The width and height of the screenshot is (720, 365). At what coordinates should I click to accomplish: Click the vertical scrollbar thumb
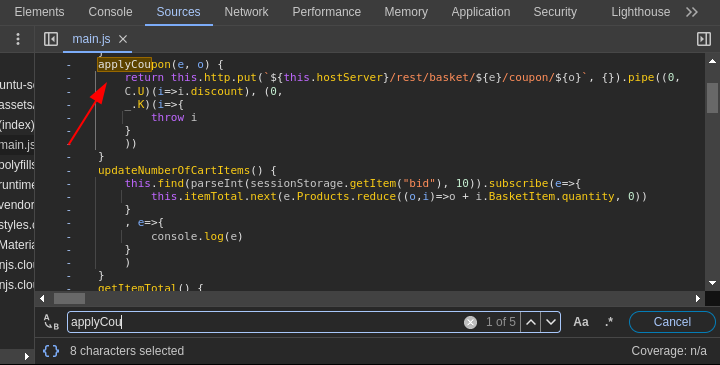click(712, 98)
